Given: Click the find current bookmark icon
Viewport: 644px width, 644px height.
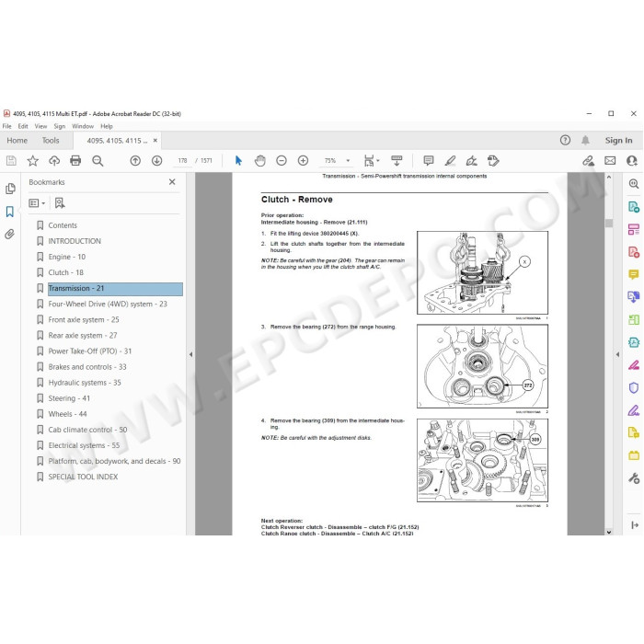Looking at the screenshot, I should tap(60, 203).
